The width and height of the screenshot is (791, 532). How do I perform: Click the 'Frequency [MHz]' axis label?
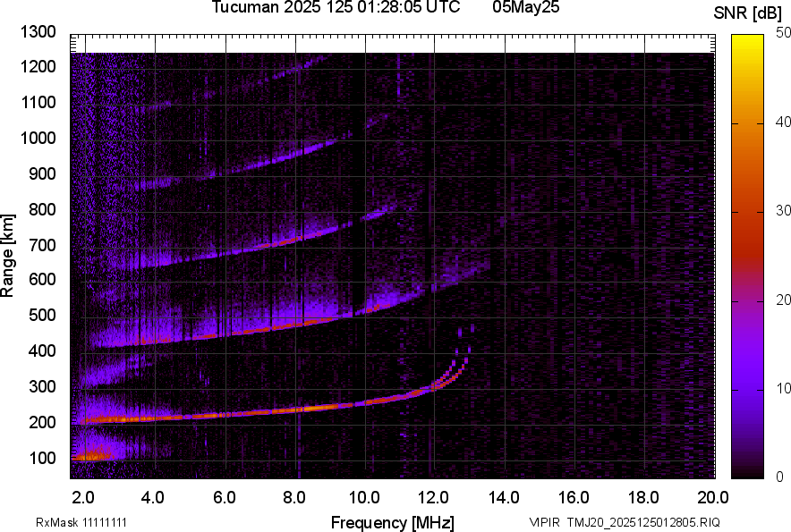393,522
